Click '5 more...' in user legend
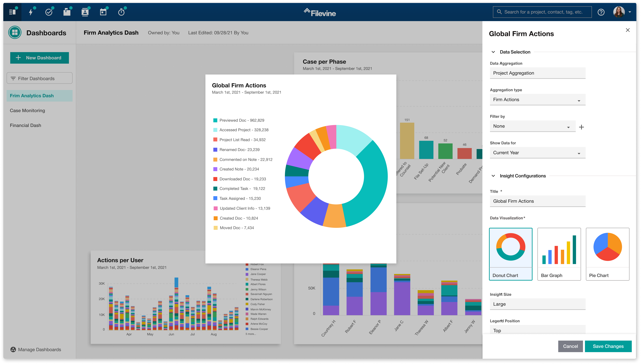 (x=251, y=334)
